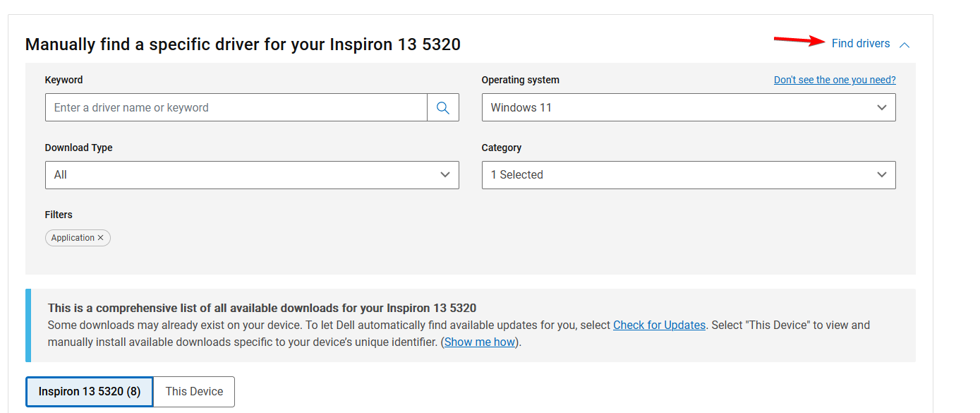This screenshot has height=413, width=980.
Task: Collapse the panel using the Find drivers chevron
Action: (x=905, y=44)
